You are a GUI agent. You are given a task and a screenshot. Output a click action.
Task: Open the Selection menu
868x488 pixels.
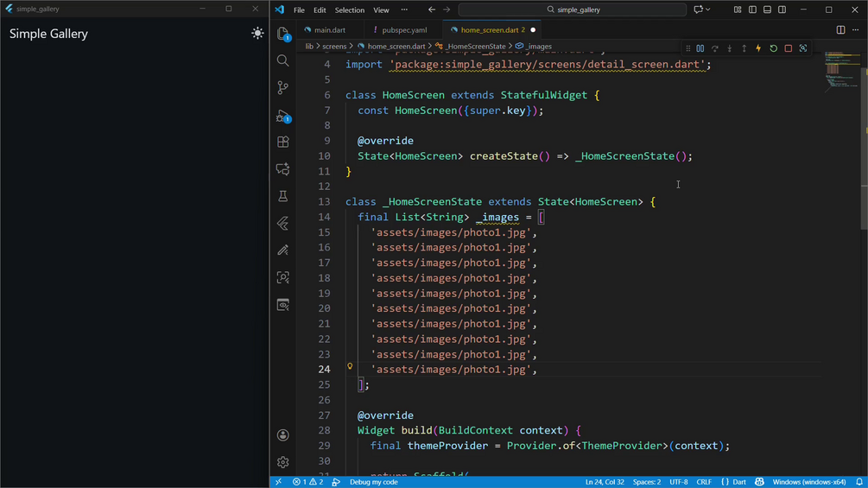tap(349, 10)
